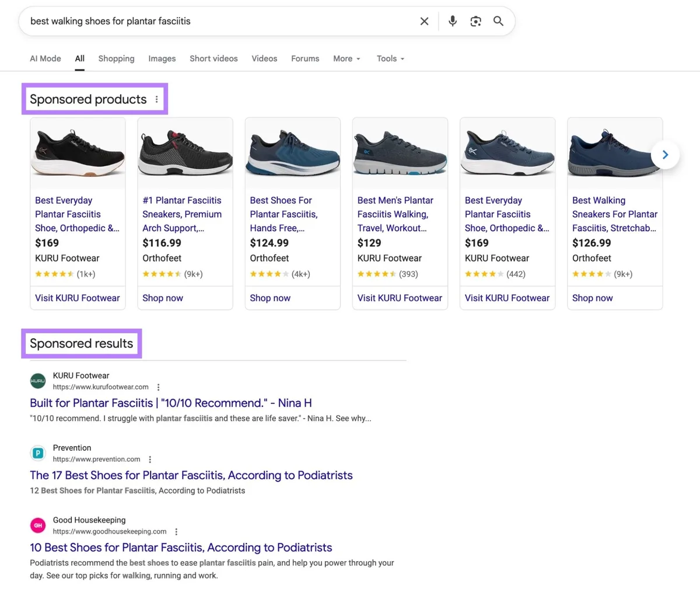Open 'Best Men's Plantar Fasciitis Walking' title

(395, 214)
